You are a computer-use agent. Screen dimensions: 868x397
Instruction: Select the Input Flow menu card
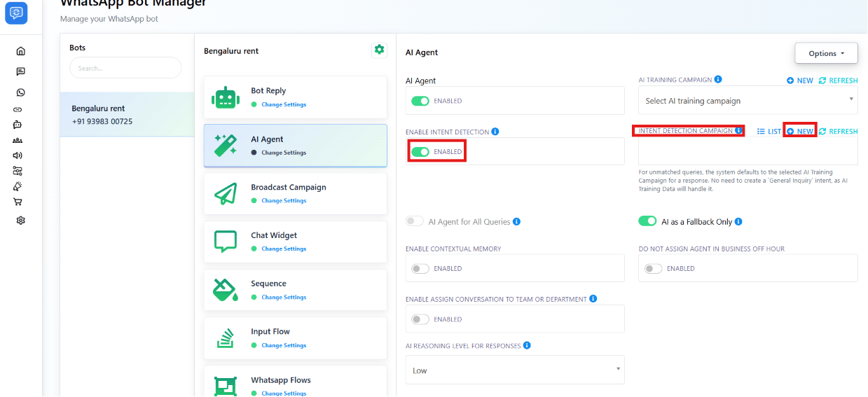pyautogui.click(x=295, y=338)
